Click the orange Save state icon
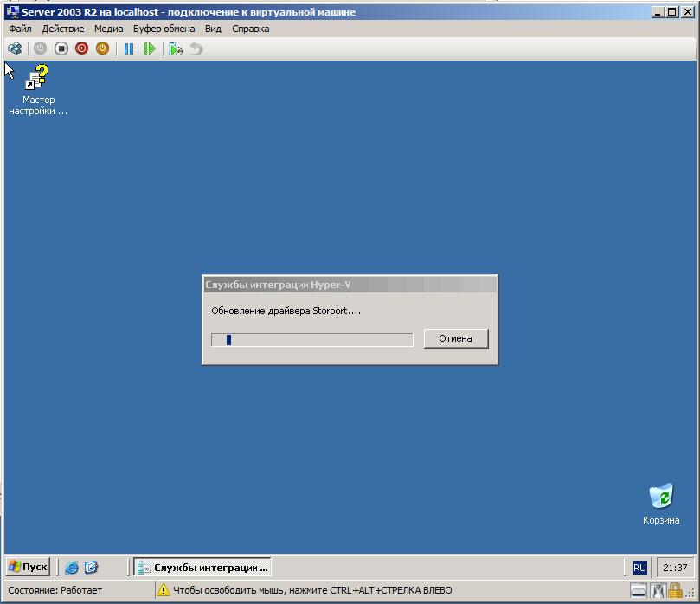Image resolution: width=700 pixels, height=604 pixels. 102,48
